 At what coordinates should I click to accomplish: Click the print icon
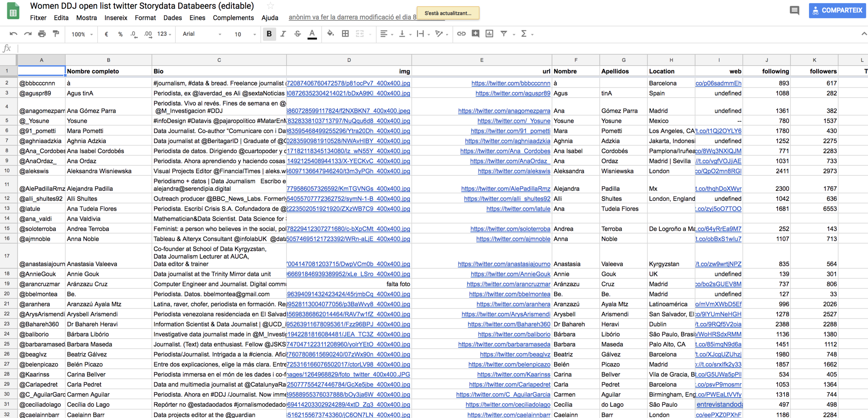[x=42, y=34]
